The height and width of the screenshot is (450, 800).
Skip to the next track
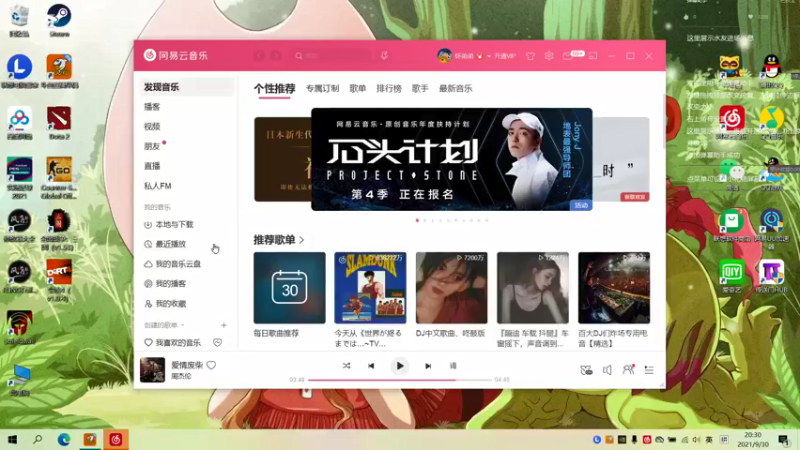click(428, 366)
